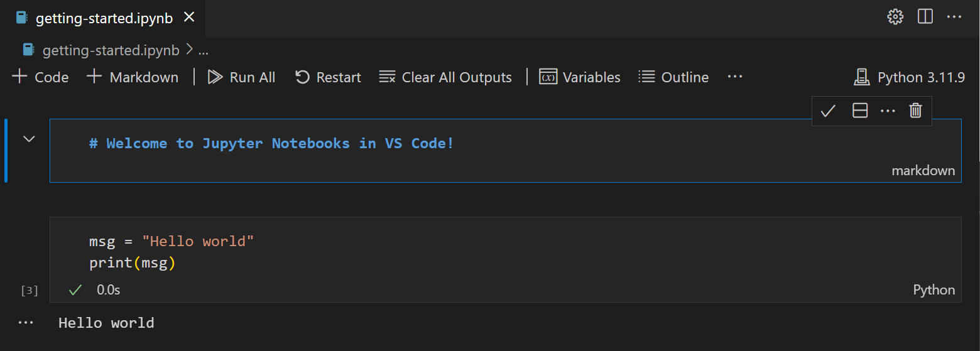Open output actions ellipsis beside Hello world
This screenshot has width=980, height=351.
point(26,322)
